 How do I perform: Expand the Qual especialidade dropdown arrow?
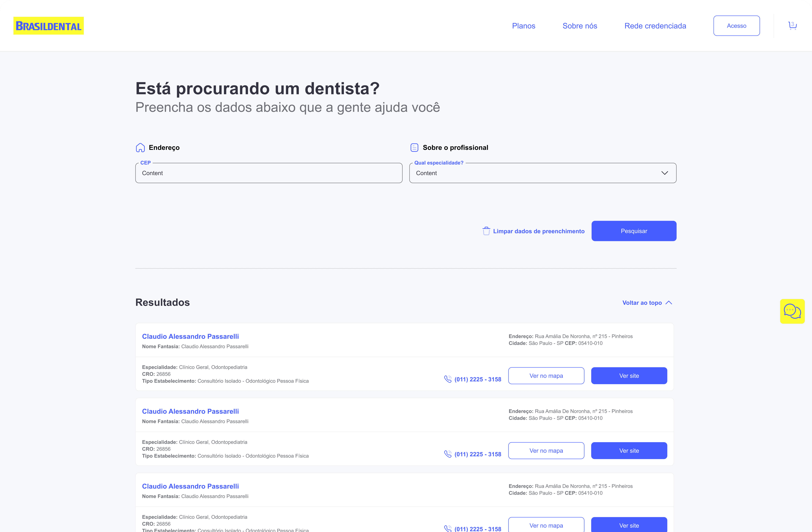[x=664, y=173]
